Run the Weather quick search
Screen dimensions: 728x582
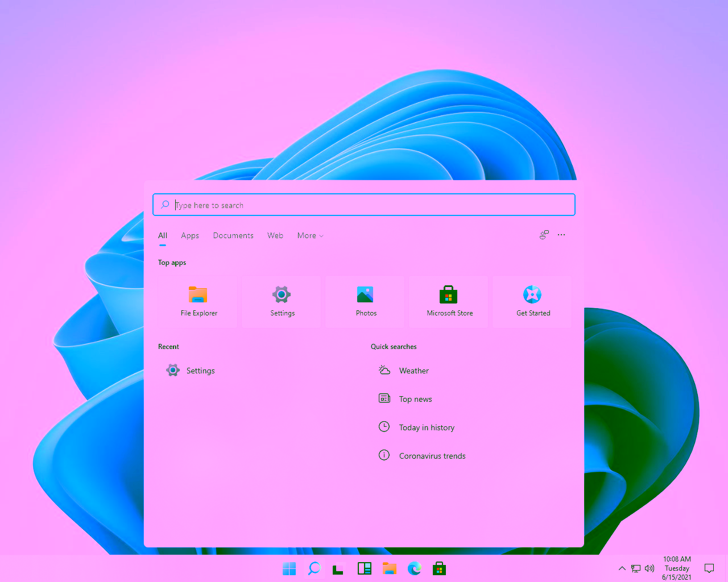coord(413,371)
